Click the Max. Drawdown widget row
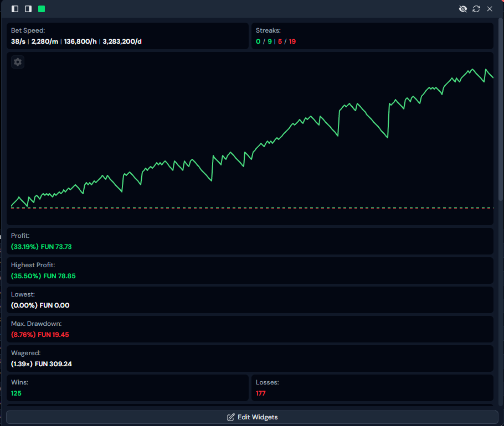 pos(249,329)
